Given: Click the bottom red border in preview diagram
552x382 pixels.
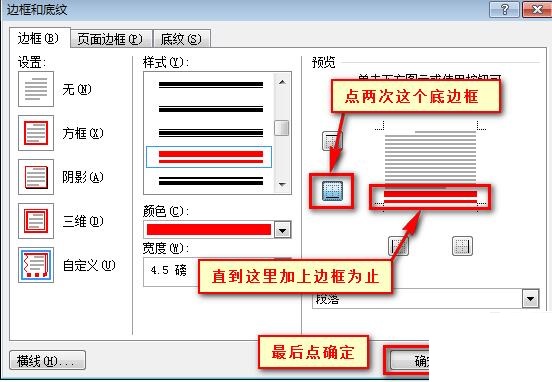Looking at the screenshot, I should tap(430, 197).
